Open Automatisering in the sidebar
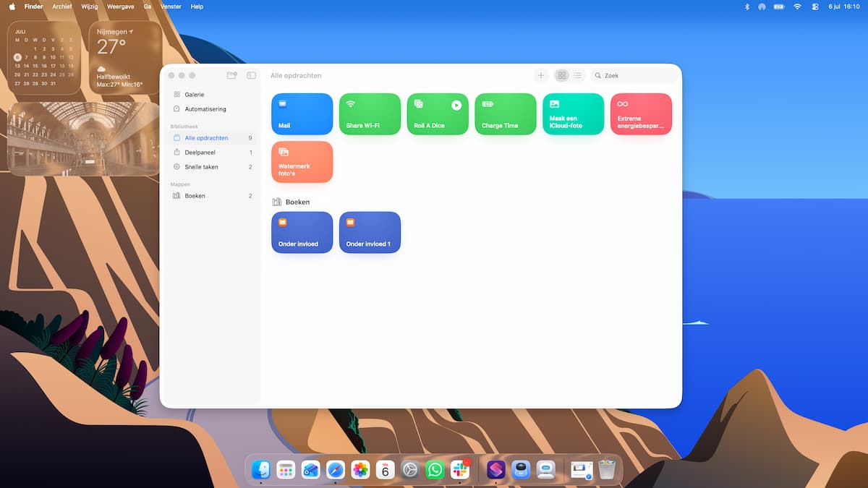The height and width of the screenshot is (488, 868). (213, 109)
